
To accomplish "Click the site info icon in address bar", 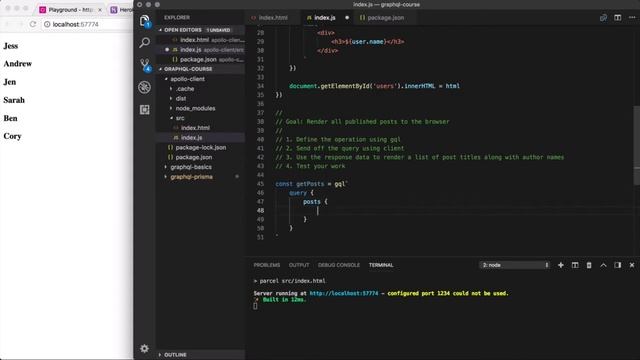I will click(x=47, y=24).
